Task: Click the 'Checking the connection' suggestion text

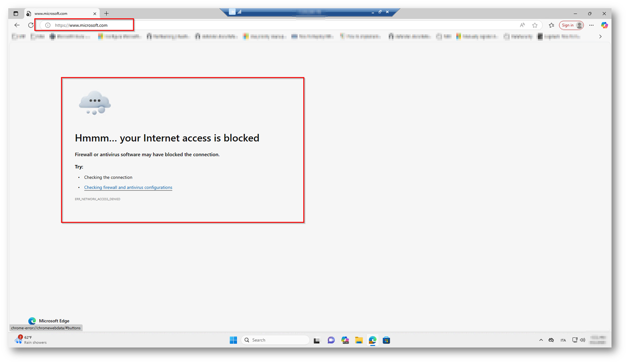Action: [108, 177]
